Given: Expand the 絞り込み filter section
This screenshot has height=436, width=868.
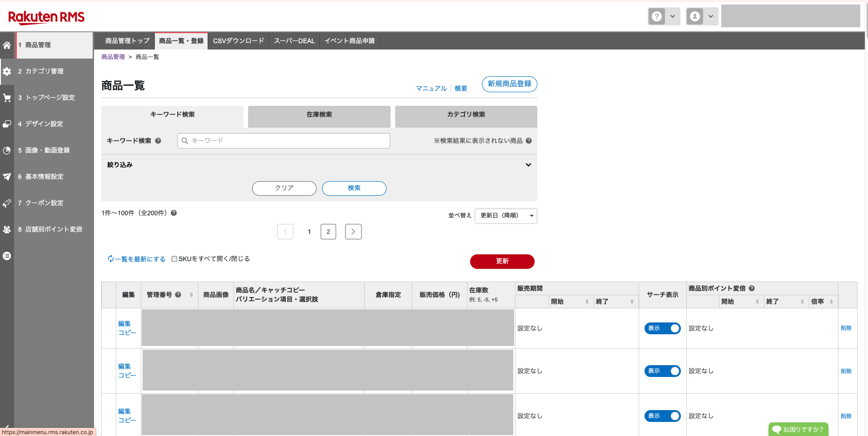Looking at the screenshot, I should tap(528, 164).
